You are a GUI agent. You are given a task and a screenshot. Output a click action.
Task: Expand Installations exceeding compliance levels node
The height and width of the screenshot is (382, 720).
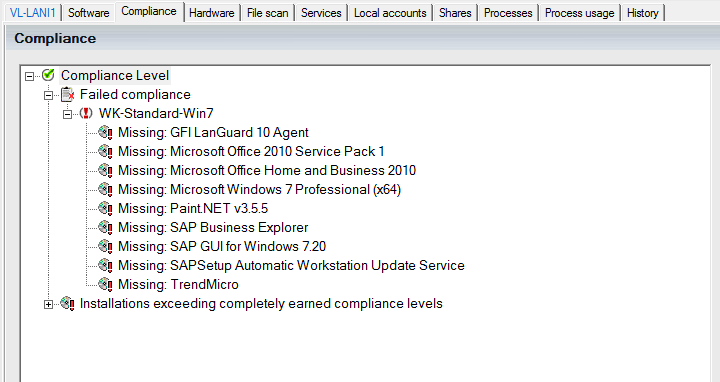(48, 304)
